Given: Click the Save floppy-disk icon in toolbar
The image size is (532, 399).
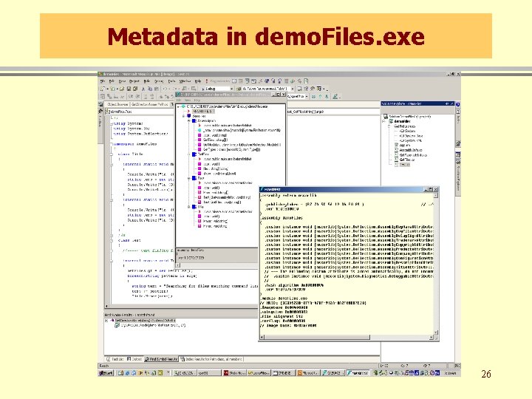Looking at the screenshot, I should click(129, 89).
